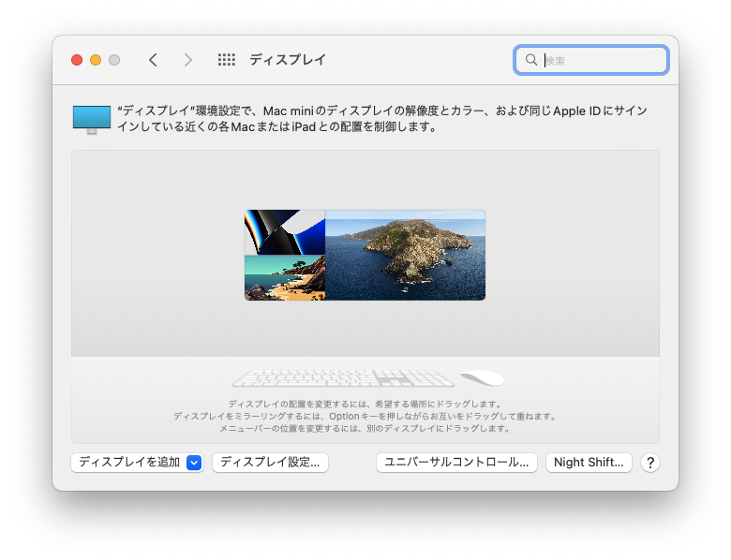731x560 pixels.
Task: Open ディスプレイ設定... button
Action: pyautogui.click(x=271, y=463)
